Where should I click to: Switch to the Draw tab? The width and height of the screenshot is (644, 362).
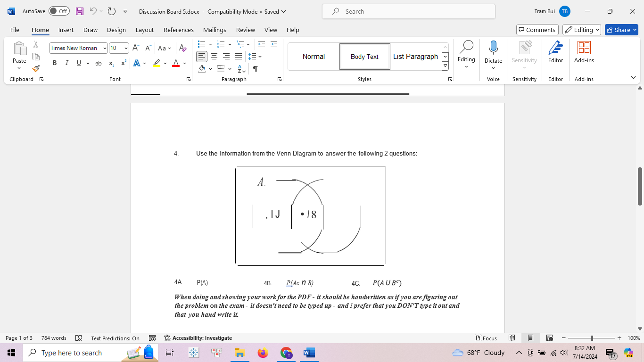click(91, 30)
